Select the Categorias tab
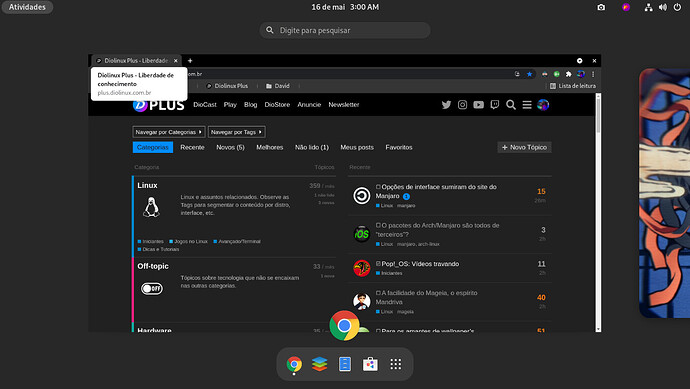This screenshot has height=389, width=690. pos(153,147)
